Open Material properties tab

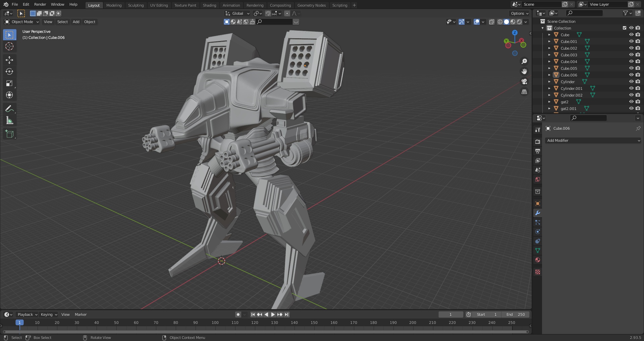(x=538, y=260)
